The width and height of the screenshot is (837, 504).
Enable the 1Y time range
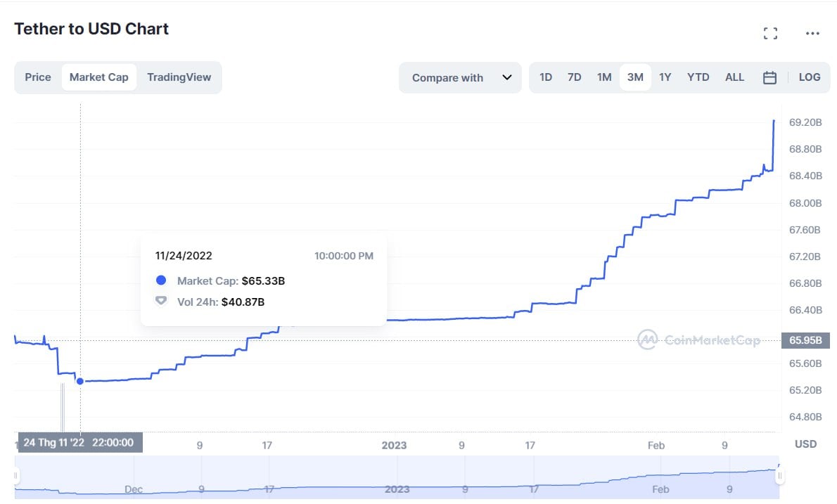pos(665,77)
